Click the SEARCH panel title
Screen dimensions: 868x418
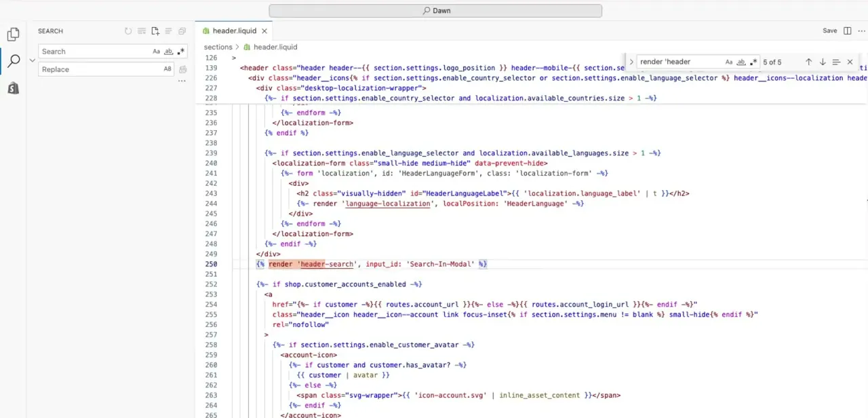pyautogui.click(x=50, y=31)
